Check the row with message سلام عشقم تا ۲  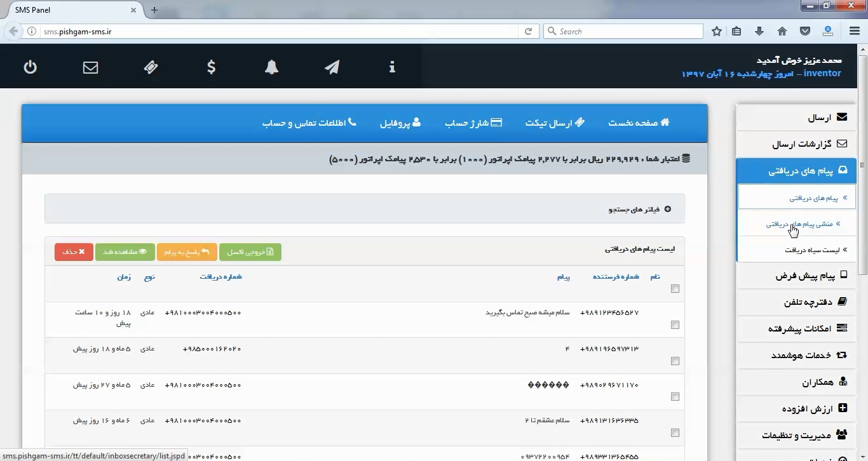675,433
